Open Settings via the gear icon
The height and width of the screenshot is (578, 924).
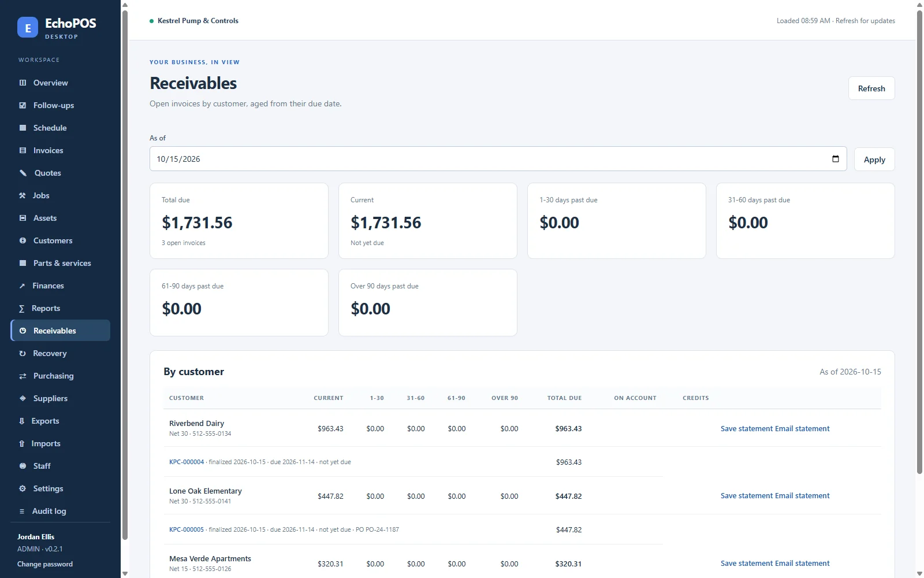[x=23, y=488]
